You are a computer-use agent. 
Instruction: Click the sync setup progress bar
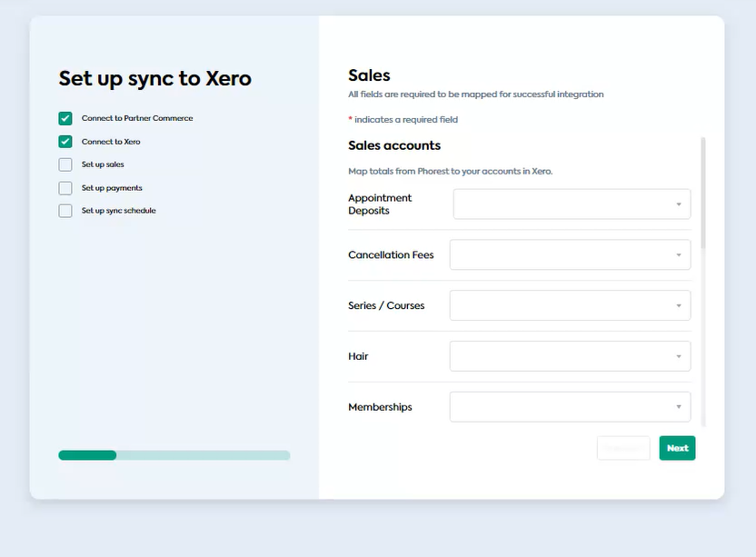(174, 455)
